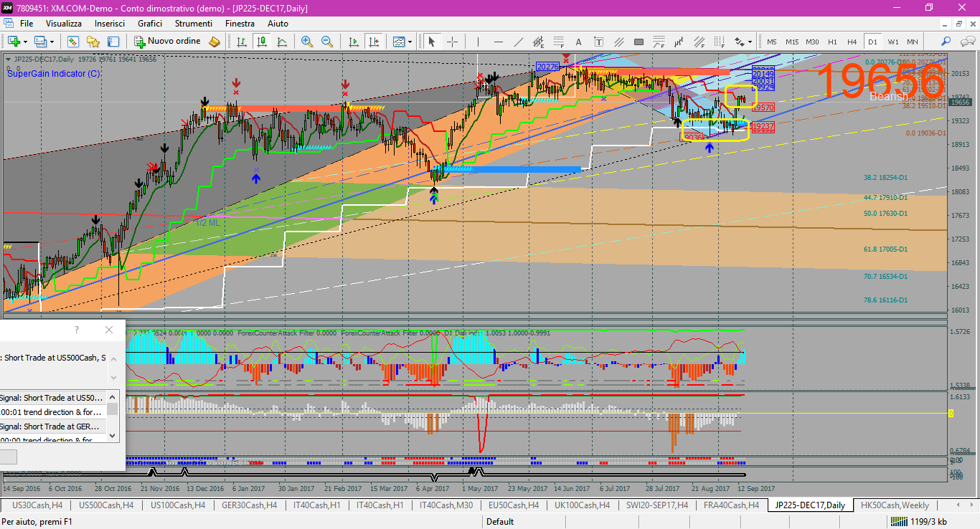
Task: Click alert list scrollbar thumb
Action: 113,409
